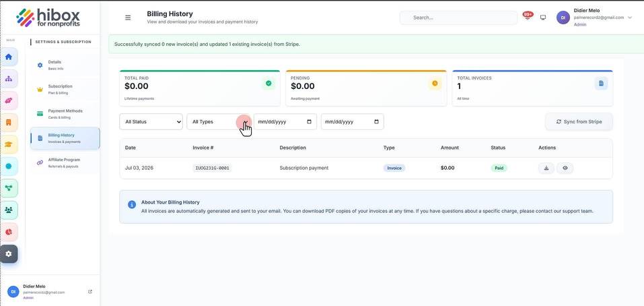Click the Status column header
Viewport: 644px width, 306px height.
pos(498,148)
